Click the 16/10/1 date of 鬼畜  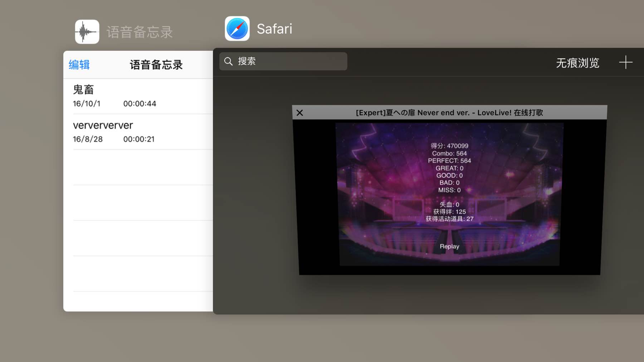[87, 104]
